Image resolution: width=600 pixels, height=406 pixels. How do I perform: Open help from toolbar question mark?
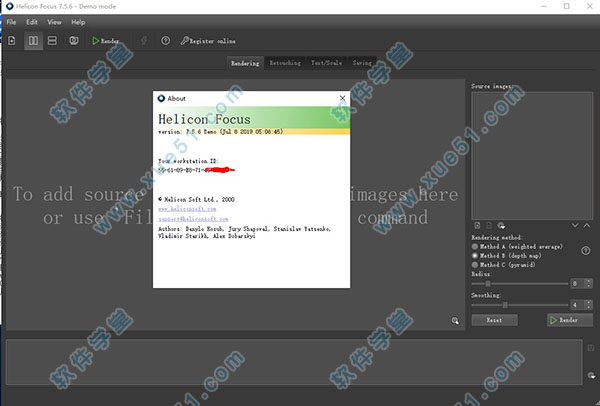(x=165, y=41)
